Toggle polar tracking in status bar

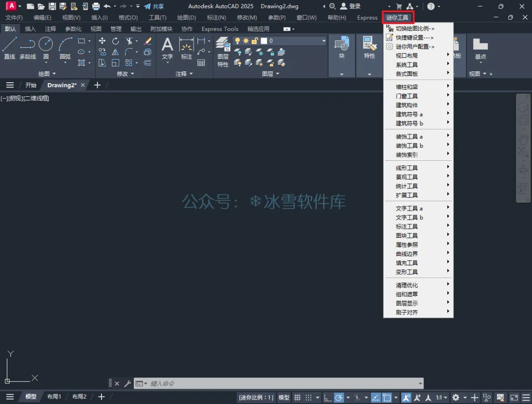(x=339, y=397)
